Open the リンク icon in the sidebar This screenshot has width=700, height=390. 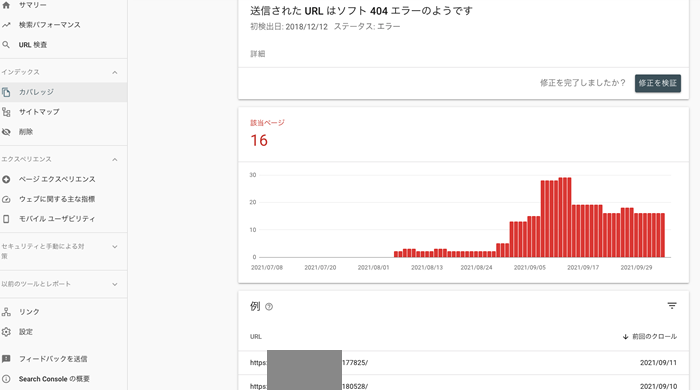coord(6,312)
